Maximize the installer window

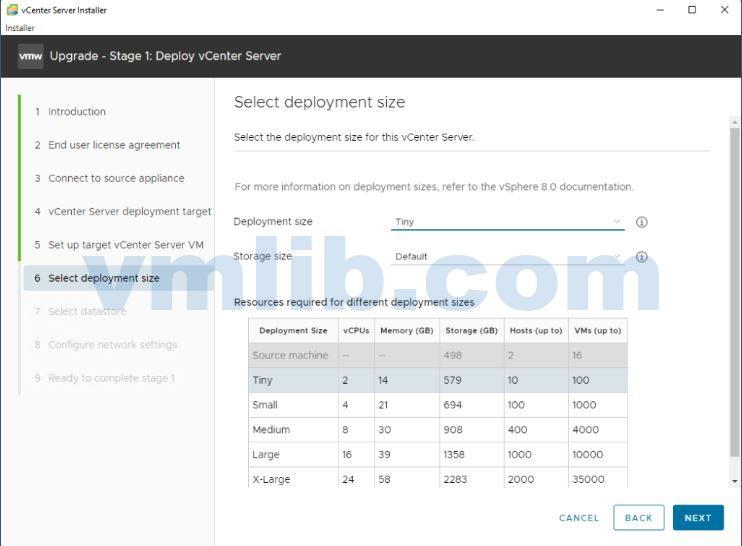[x=692, y=10]
